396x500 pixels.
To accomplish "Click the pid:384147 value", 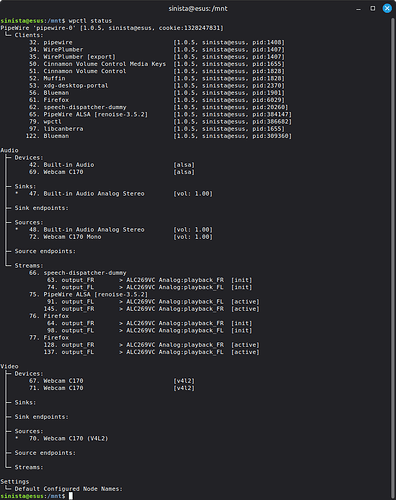I will click(x=270, y=114).
